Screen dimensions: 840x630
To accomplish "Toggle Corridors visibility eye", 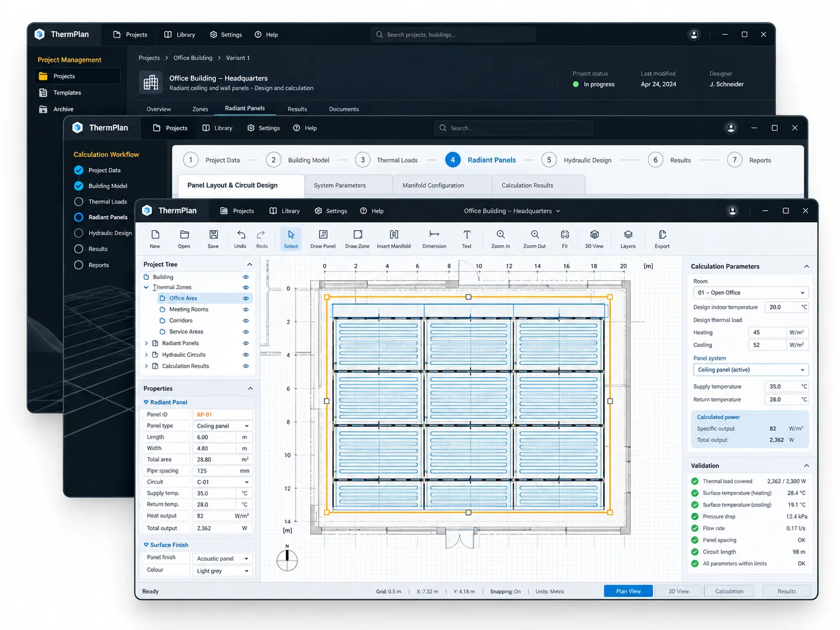I will [x=245, y=321].
